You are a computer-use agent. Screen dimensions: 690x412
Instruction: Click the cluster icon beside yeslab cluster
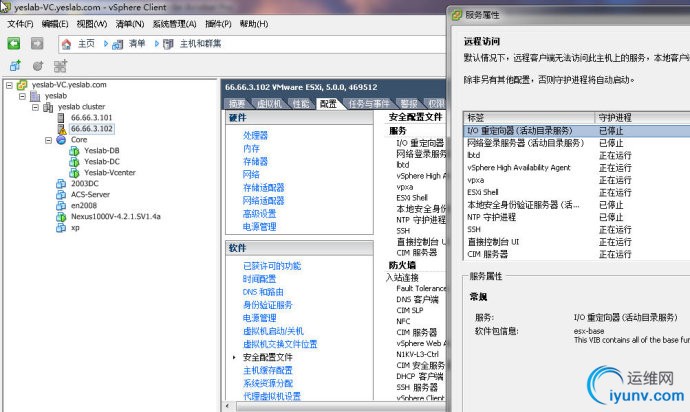pos(48,107)
